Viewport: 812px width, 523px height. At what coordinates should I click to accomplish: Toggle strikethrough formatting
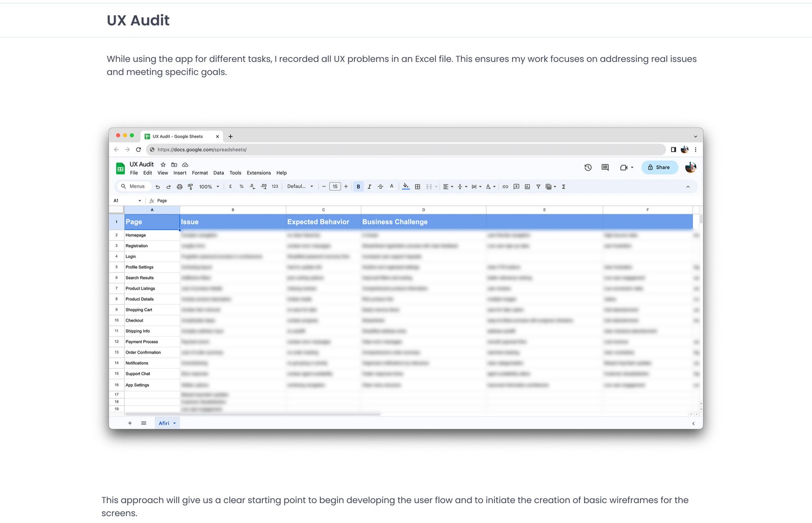click(381, 187)
